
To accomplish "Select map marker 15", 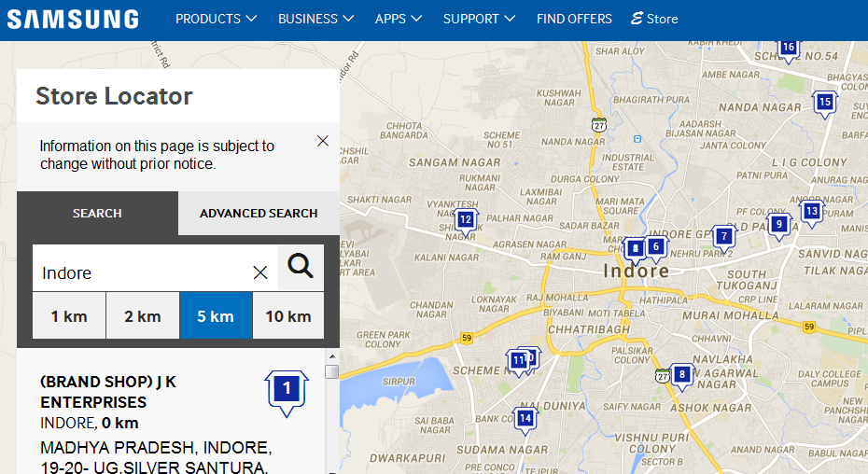I will pyautogui.click(x=825, y=104).
